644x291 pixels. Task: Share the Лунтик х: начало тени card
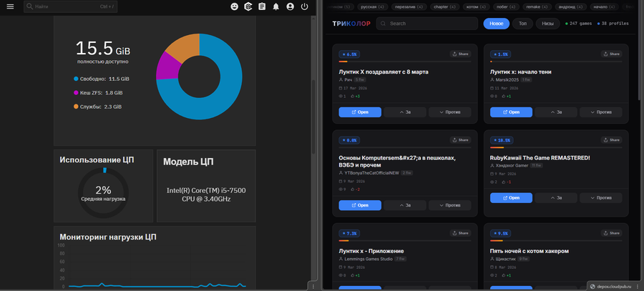pyautogui.click(x=612, y=54)
